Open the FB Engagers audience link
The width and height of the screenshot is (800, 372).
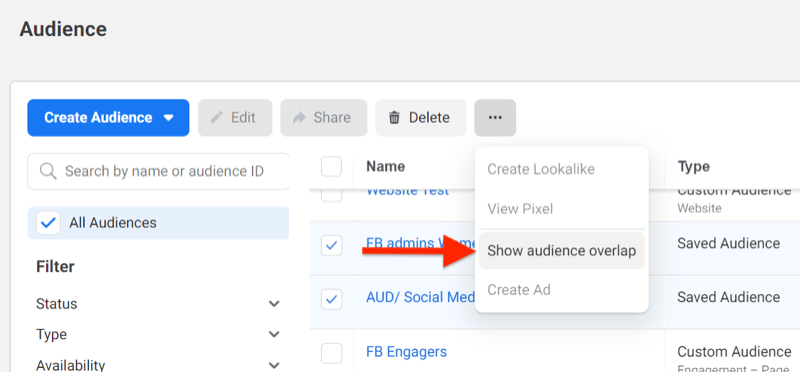(406, 352)
